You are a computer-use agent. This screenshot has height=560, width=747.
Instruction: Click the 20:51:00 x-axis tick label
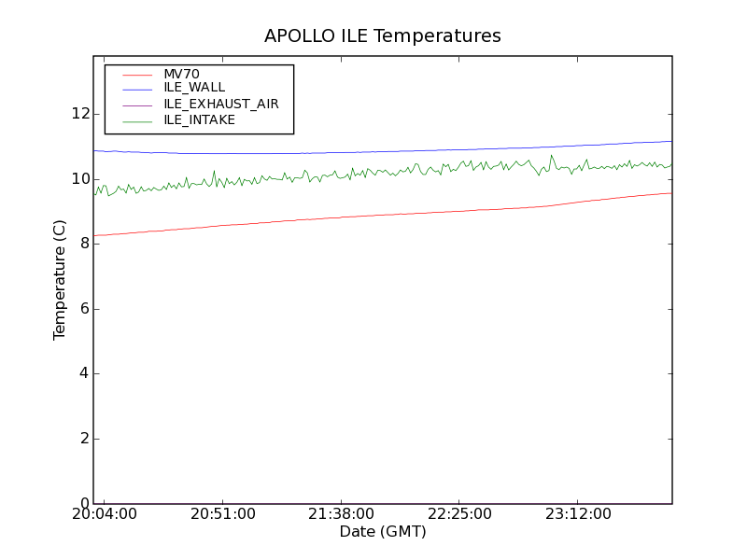(x=223, y=514)
